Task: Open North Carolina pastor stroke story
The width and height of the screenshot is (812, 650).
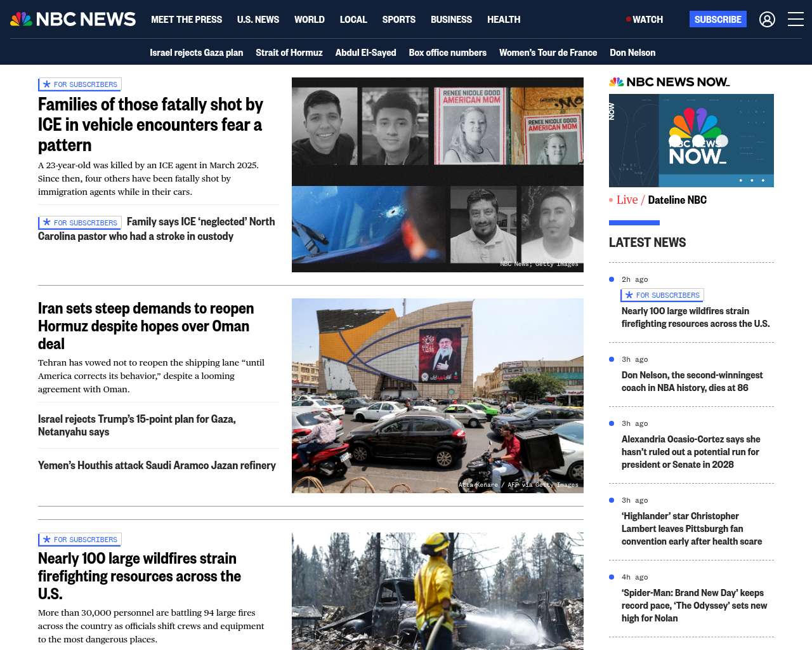Action: [157, 229]
